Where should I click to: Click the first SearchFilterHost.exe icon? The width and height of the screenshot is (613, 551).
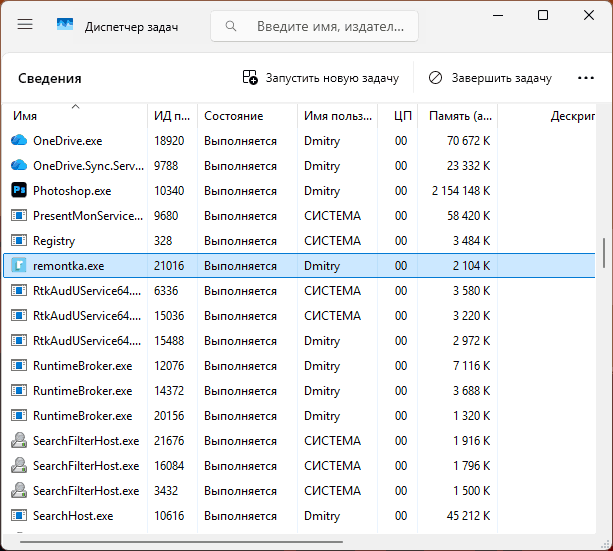[19, 441]
